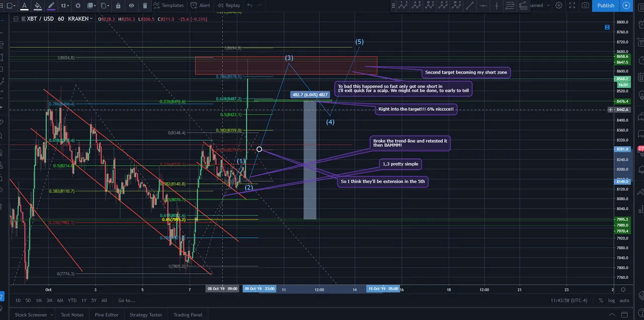Image resolution: width=644 pixels, height=320 pixels.
Task: Select Elliott Triangle Wave (ABCDE) tool
Action: tap(417, 6)
